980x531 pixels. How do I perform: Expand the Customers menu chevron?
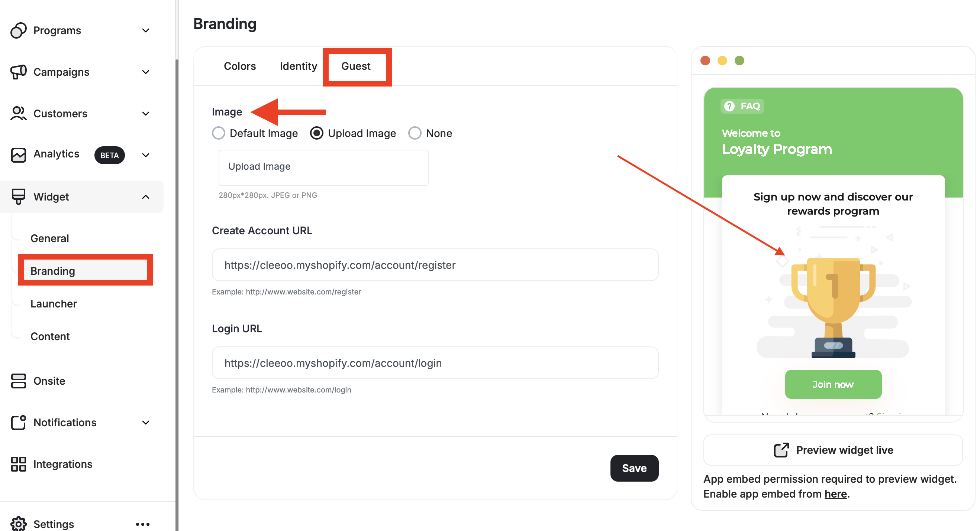146,113
